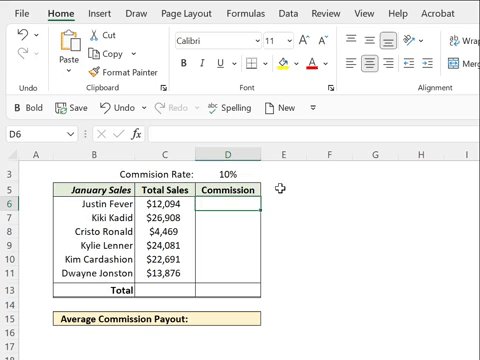This screenshot has width=480, height=360.
Task: Apply the yellow Fill Color bucket
Action: 283,63
